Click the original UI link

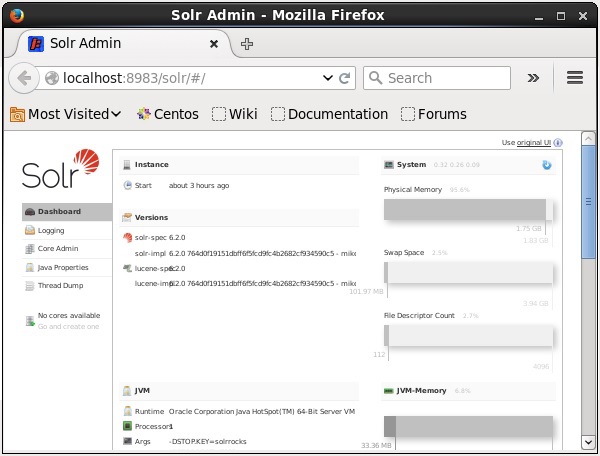pos(533,143)
